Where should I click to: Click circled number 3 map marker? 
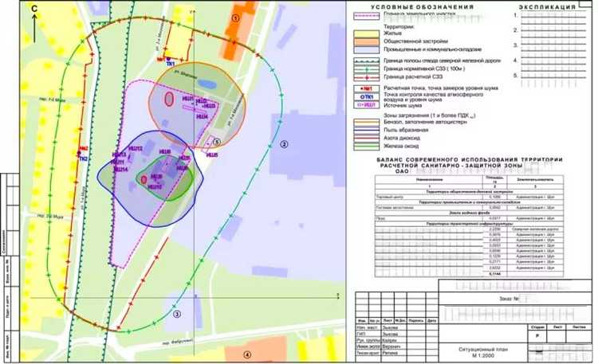tap(178, 314)
